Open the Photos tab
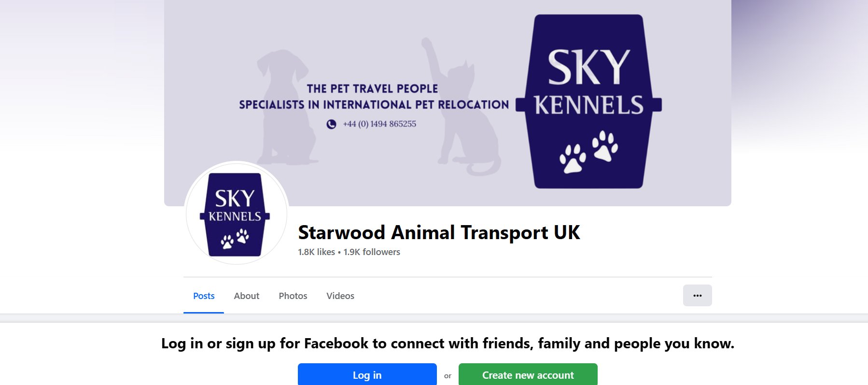 [293, 296]
